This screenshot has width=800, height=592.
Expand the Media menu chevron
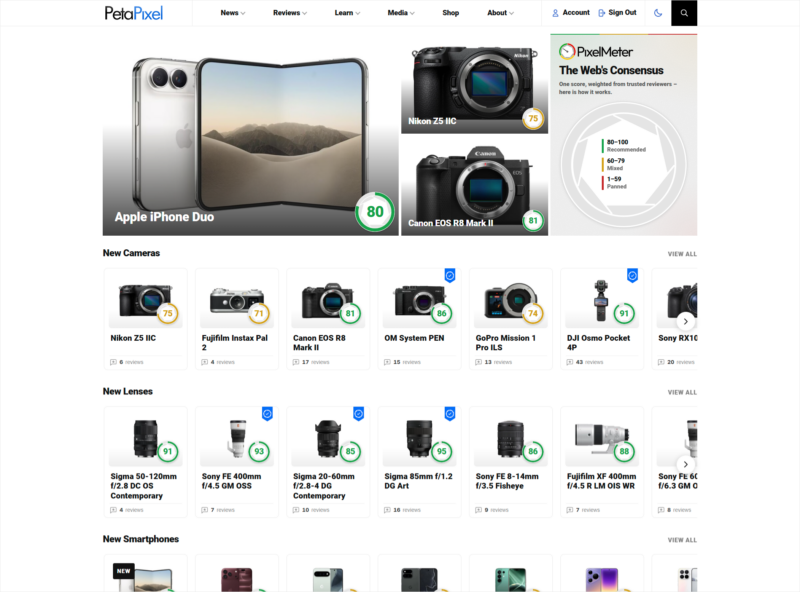412,13
